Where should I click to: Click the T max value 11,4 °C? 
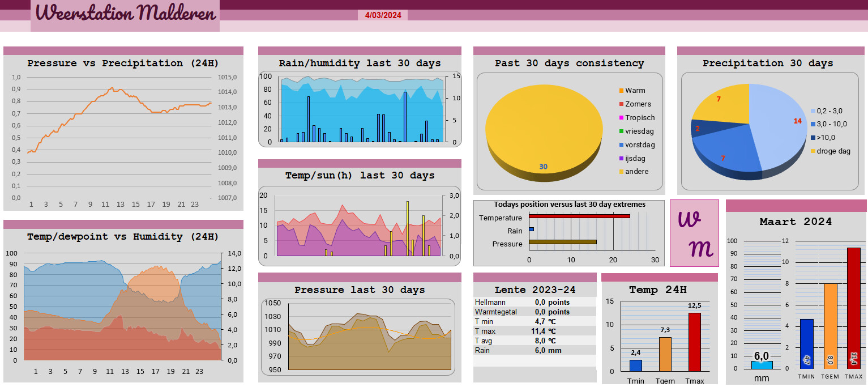pos(545,331)
